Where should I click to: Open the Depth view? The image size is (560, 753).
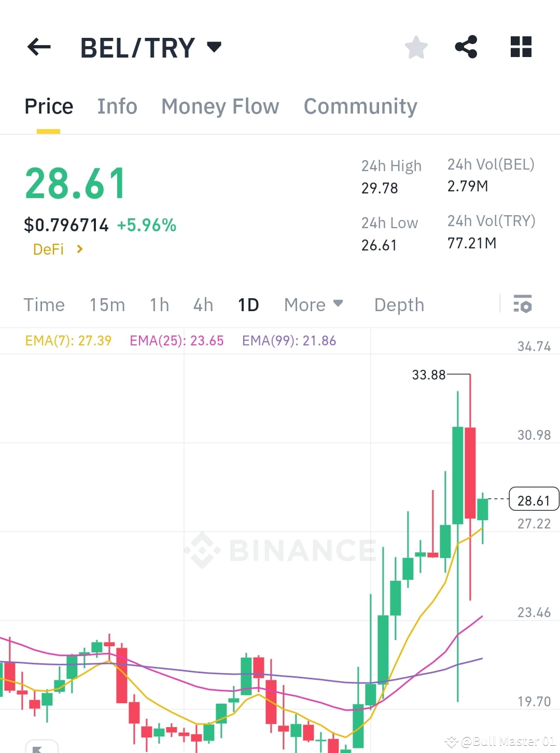coord(399,305)
